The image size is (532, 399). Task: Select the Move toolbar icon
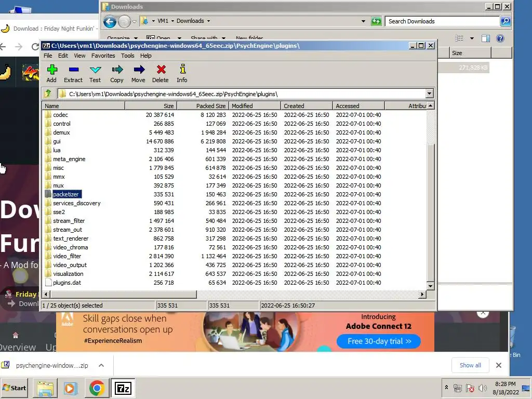coord(138,74)
